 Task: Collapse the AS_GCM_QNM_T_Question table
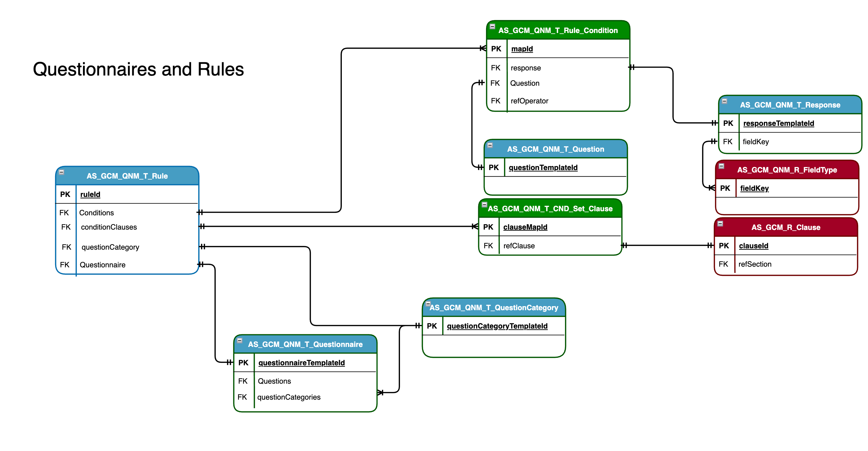click(x=490, y=145)
